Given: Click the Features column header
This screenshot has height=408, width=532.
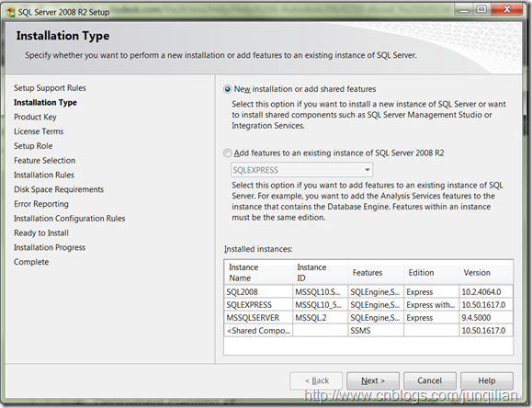Looking at the screenshot, I should coord(376,273).
